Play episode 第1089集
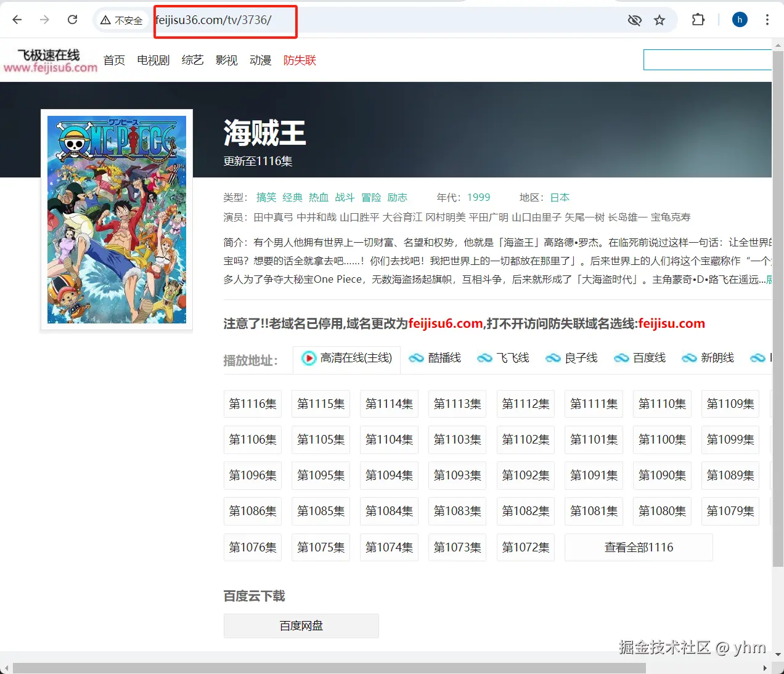Image resolution: width=784 pixels, height=674 pixels. click(x=730, y=475)
